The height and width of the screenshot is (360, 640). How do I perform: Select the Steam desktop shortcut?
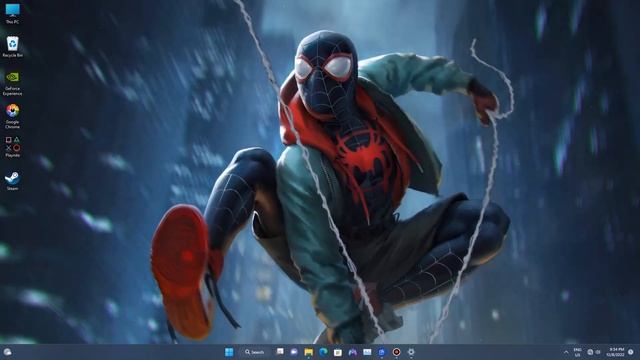tap(12, 181)
